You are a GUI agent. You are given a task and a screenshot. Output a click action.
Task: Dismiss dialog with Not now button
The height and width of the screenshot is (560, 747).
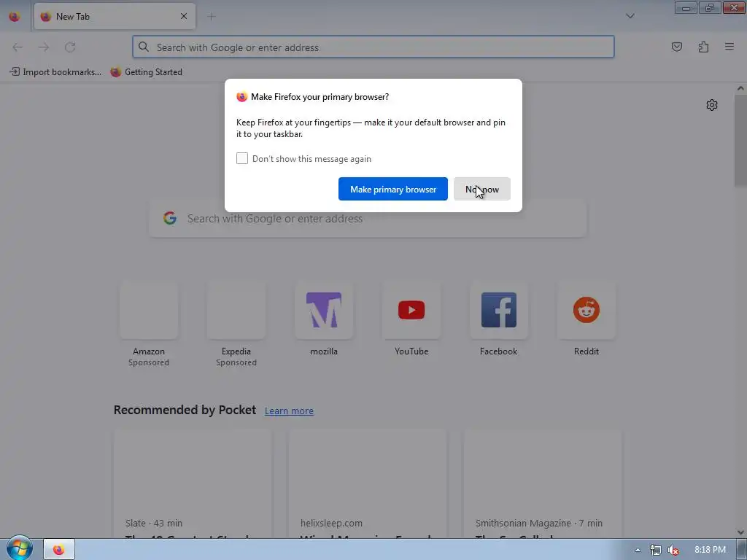[x=481, y=189]
